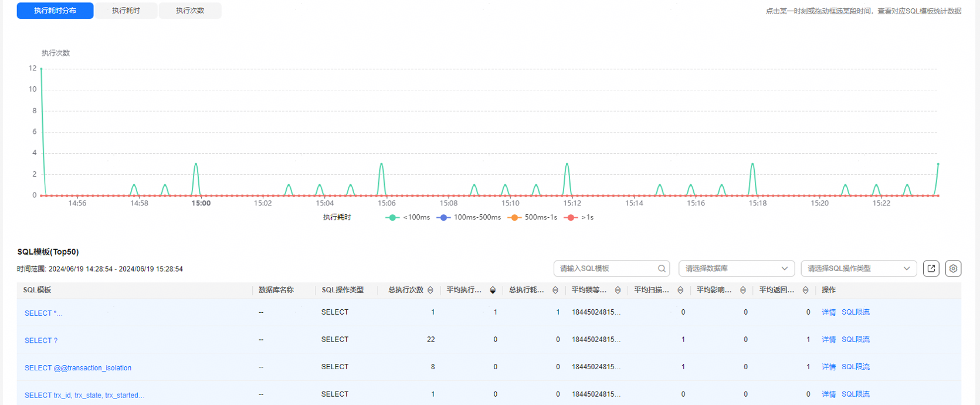980x405 pixels.
Task: Click sort icon for 平均返回 column
Action: pyautogui.click(x=805, y=290)
